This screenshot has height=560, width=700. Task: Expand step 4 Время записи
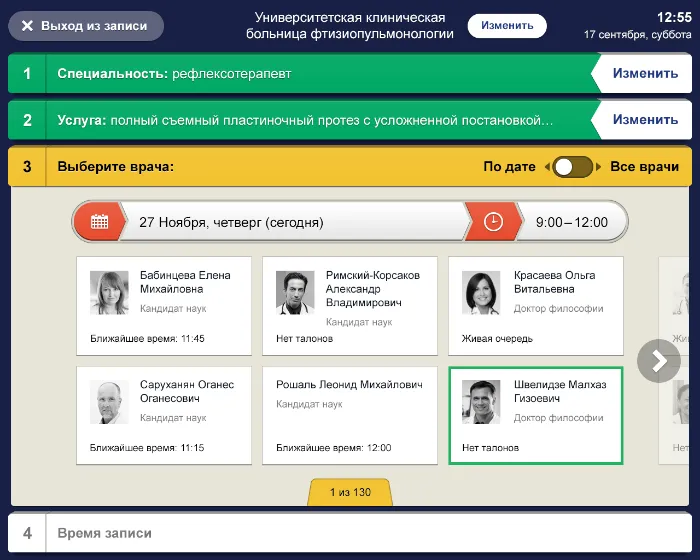[x=350, y=534]
